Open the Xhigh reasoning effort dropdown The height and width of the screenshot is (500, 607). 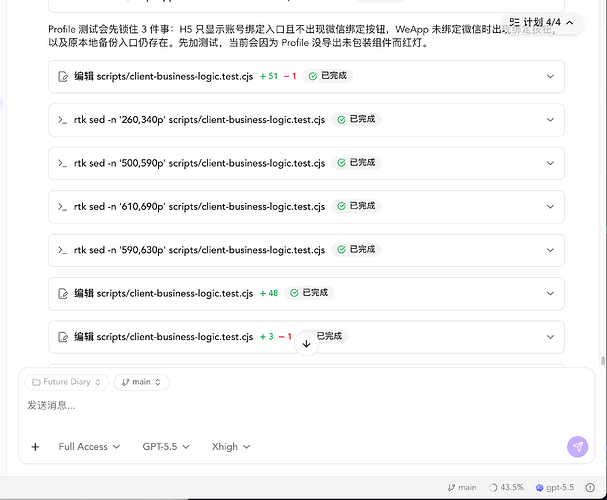click(231, 447)
